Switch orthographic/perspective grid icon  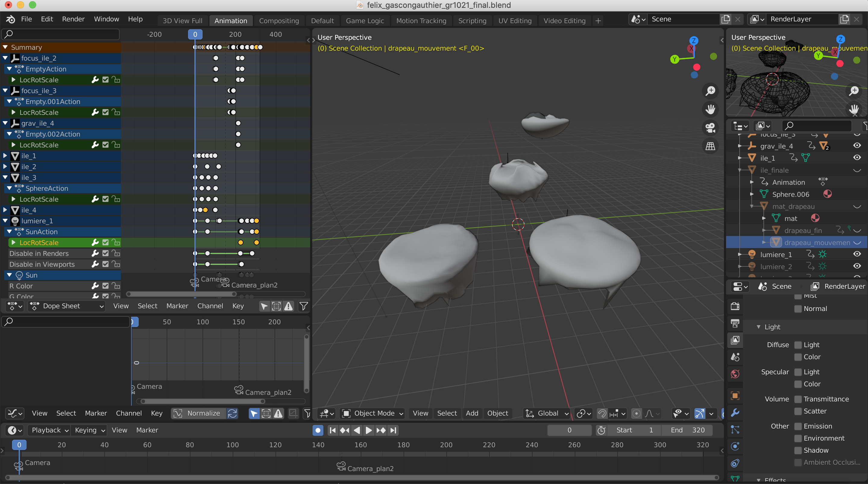pyautogui.click(x=710, y=146)
